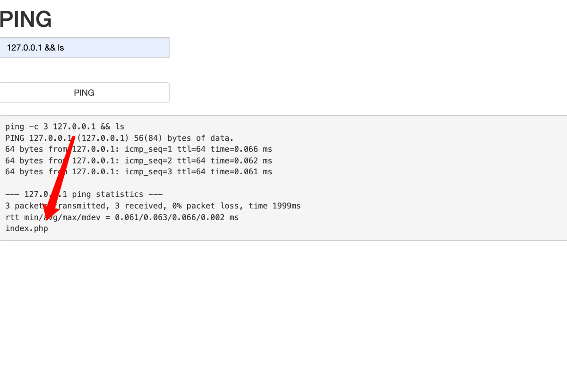
Task: Click index.php in the command output
Action: (x=27, y=229)
